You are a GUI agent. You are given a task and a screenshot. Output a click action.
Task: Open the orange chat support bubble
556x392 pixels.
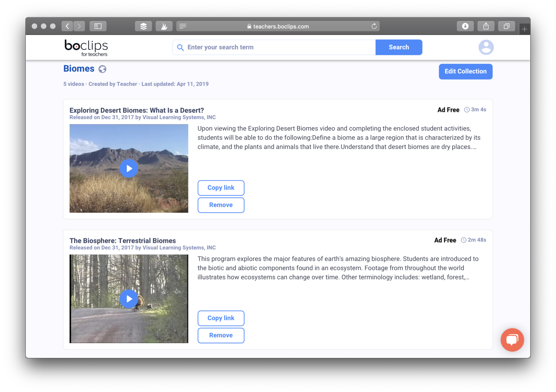tap(512, 340)
